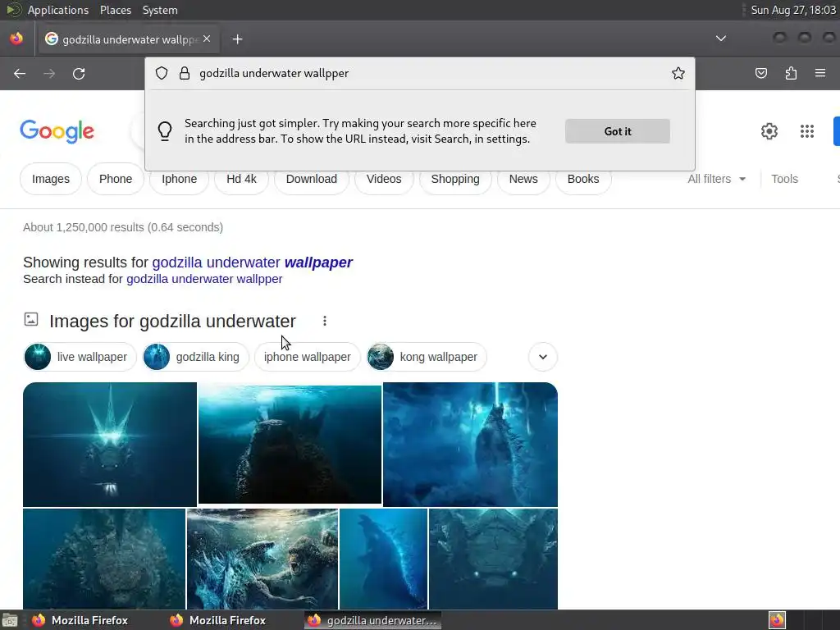The image size is (840, 630).
Task: Switch to the second Mozilla Firefox taskbar window
Action: click(218, 620)
